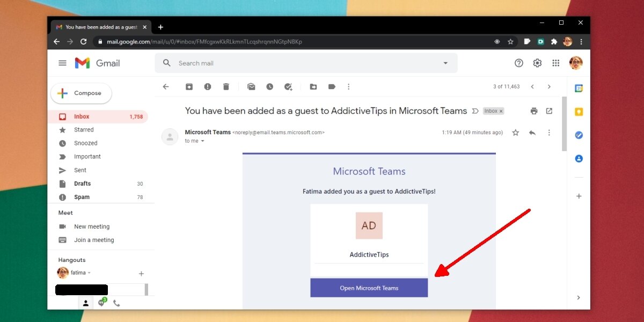Delete the Microsoft Teams email
Viewport: 644px width, 322px height.
click(226, 86)
